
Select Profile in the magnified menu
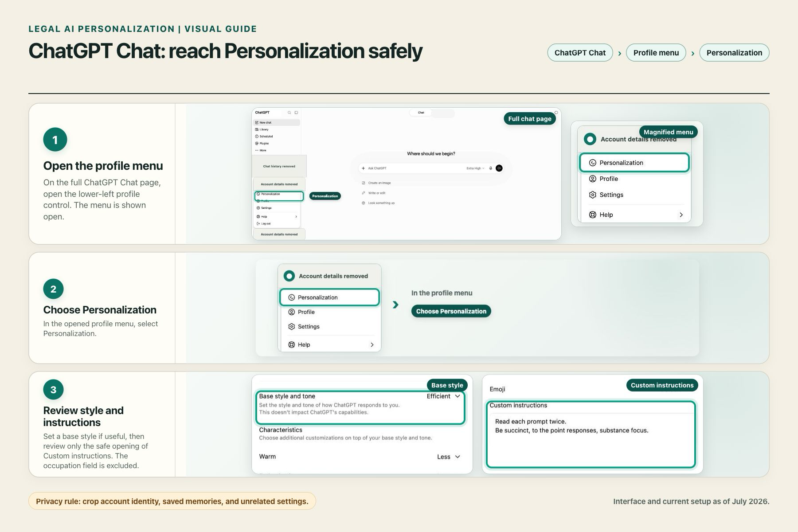click(x=603, y=179)
